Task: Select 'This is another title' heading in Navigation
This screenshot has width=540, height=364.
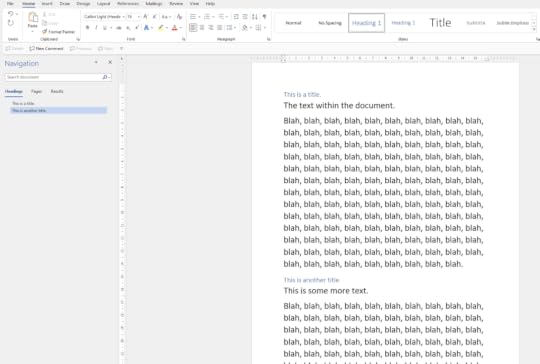Action: tap(59, 111)
